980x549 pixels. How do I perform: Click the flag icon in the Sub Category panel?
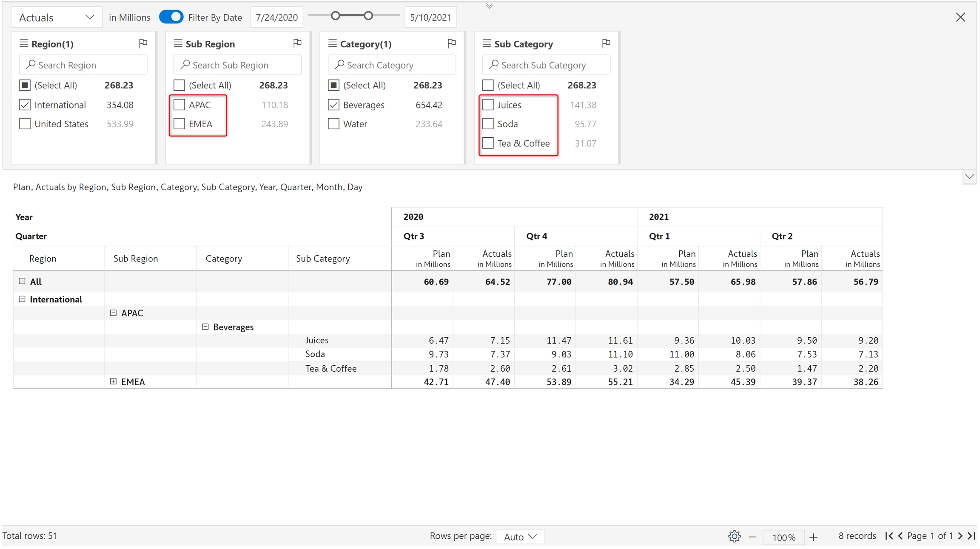pos(606,43)
